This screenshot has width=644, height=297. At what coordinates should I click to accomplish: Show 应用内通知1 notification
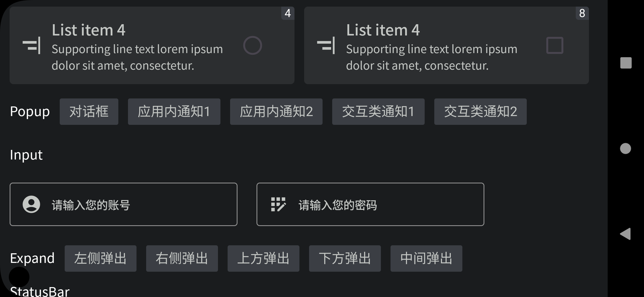click(x=174, y=112)
